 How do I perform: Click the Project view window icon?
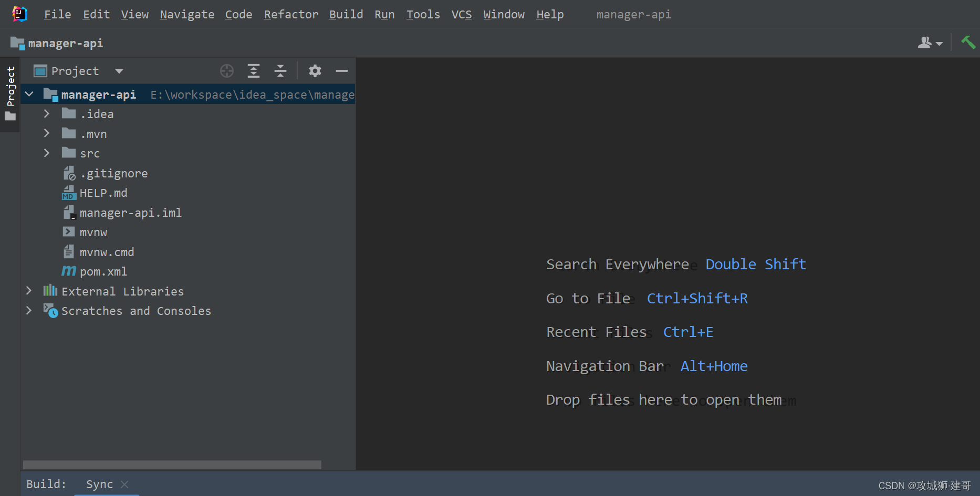click(40, 71)
